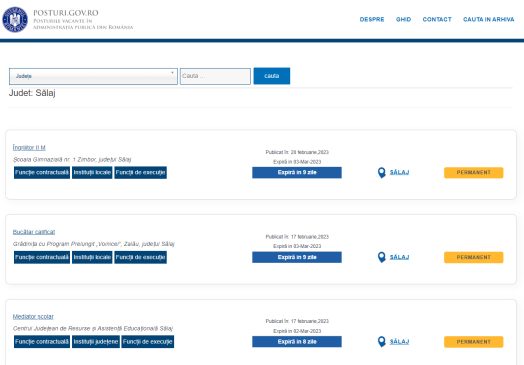Click Instituții locale tag in Bucătar card

click(92, 257)
